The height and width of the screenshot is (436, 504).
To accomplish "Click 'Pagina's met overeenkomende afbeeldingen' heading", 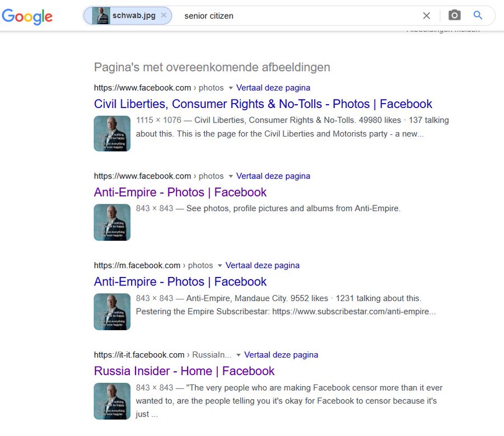I will (x=212, y=67).
